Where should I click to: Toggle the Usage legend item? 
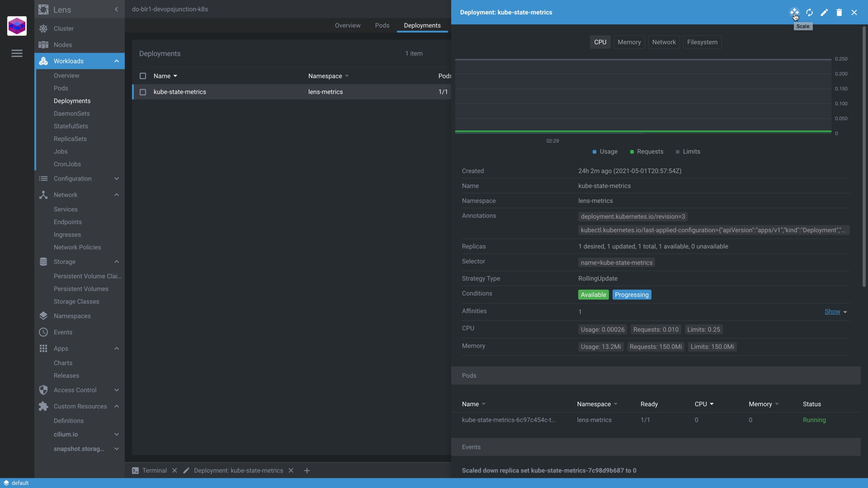[x=605, y=151]
